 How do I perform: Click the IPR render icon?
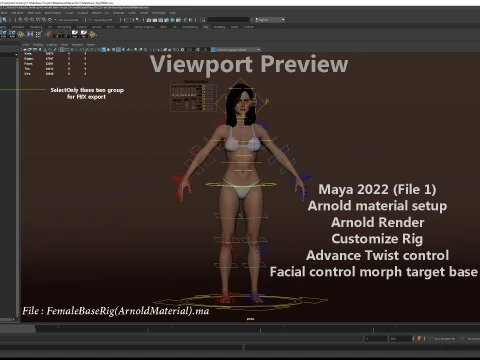click(x=160, y=20)
